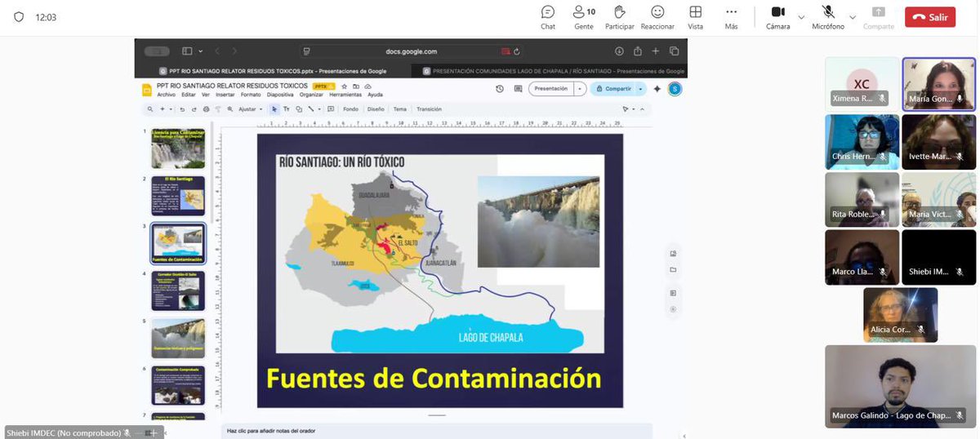The height and width of the screenshot is (439, 980).
Task: Change layout with the Vista button
Action: click(x=695, y=17)
